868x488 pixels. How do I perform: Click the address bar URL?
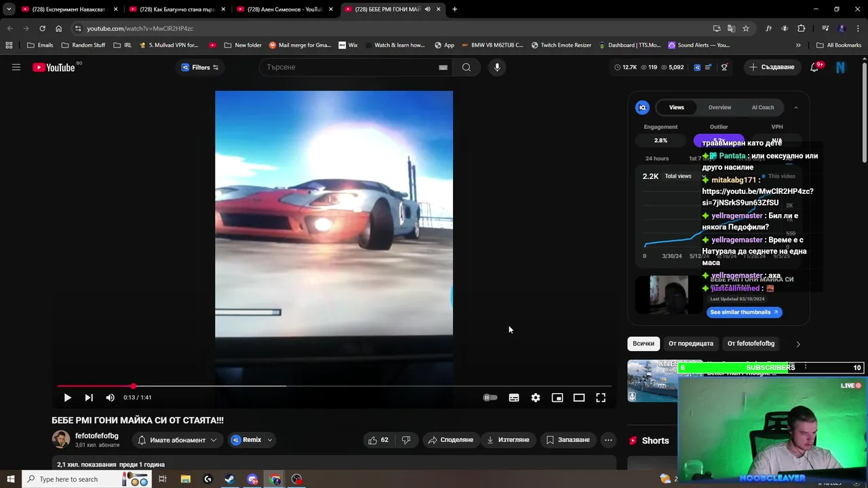140,28
